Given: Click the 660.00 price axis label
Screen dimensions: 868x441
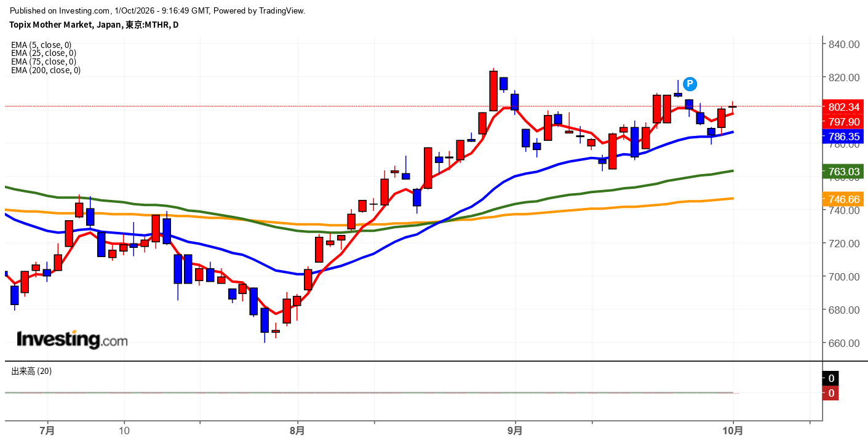Looking at the screenshot, I should point(843,343).
